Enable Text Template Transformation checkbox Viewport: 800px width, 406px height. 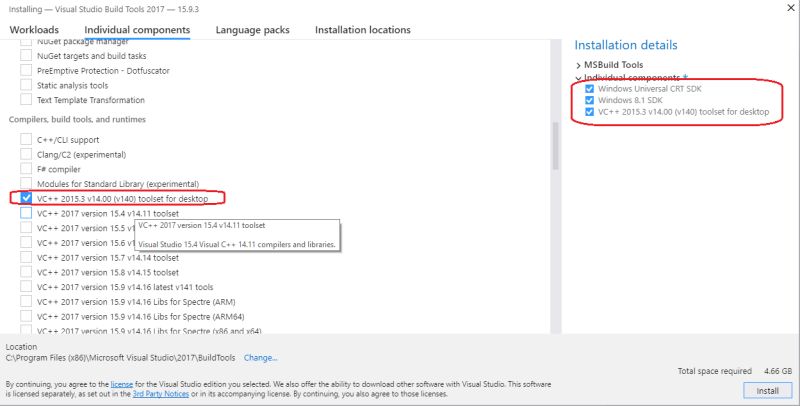pyautogui.click(x=26, y=100)
